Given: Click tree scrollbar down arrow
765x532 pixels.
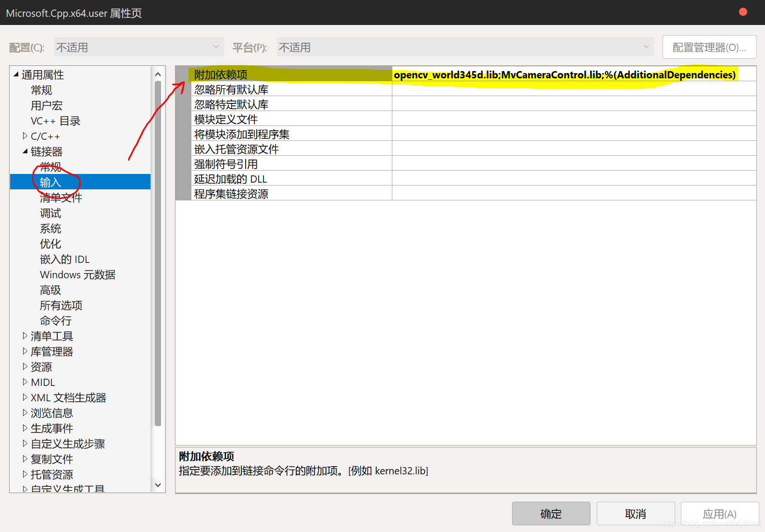Looking at the screenshot, I should 158,485.
